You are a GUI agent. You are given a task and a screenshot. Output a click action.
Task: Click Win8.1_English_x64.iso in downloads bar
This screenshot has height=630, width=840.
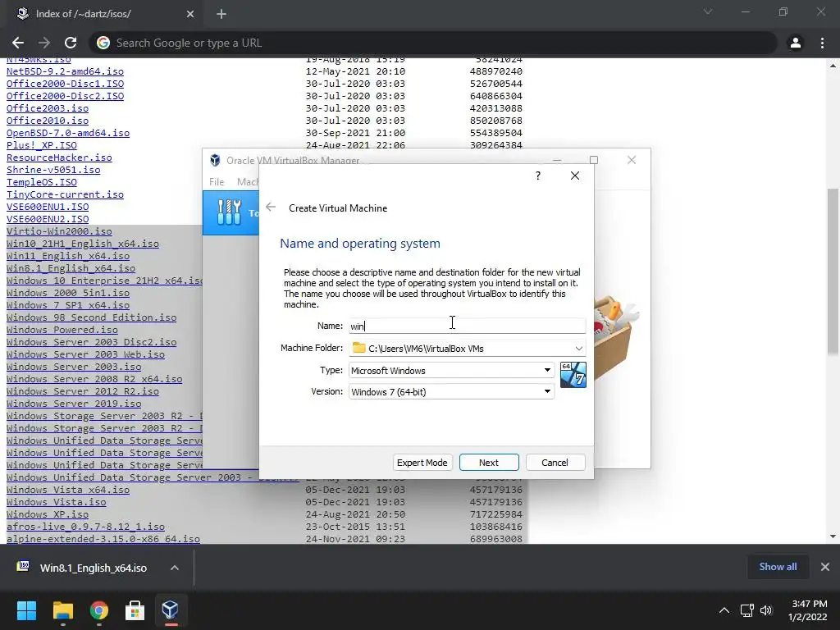click(94, 568)
